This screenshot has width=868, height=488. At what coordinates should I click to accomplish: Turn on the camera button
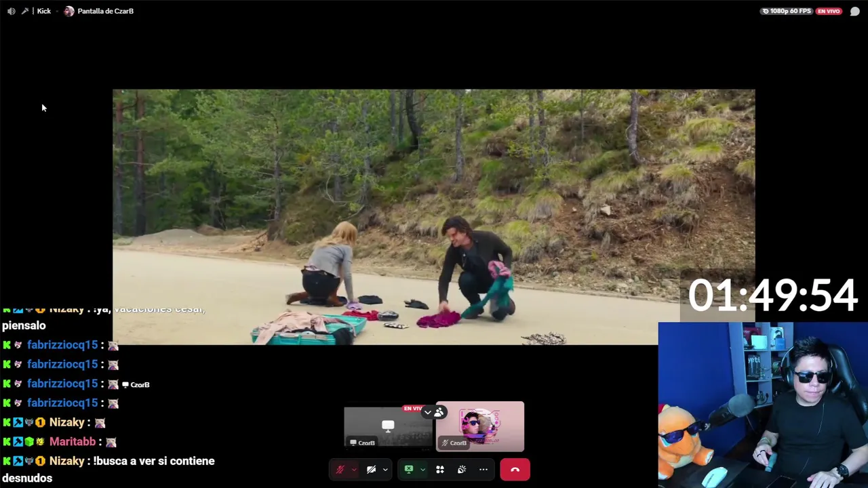pos(372,470)
